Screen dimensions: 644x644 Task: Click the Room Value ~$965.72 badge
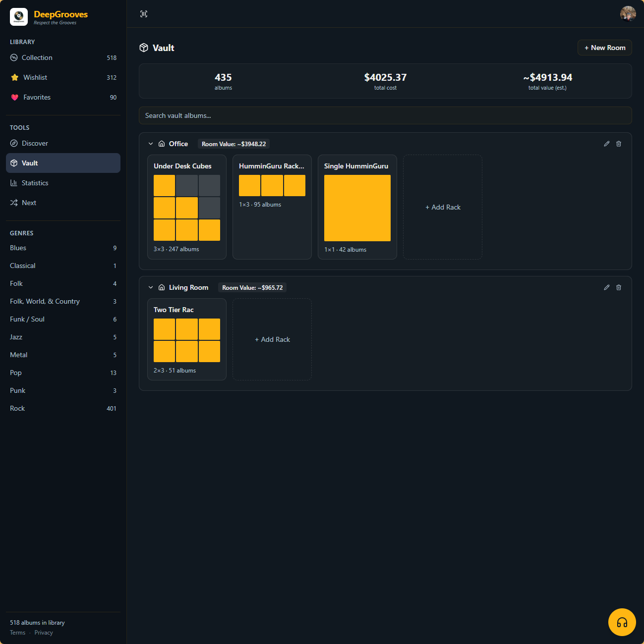click(x=252, y=288)
